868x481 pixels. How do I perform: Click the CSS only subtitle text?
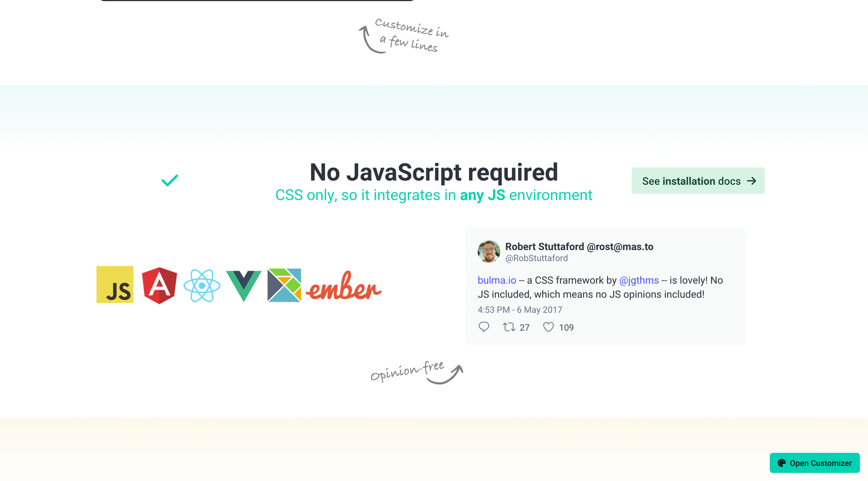[434, 195]
